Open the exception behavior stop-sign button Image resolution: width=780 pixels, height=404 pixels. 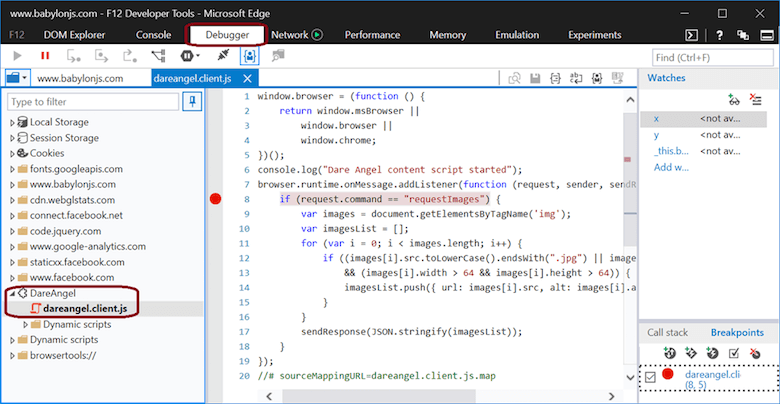188,56
